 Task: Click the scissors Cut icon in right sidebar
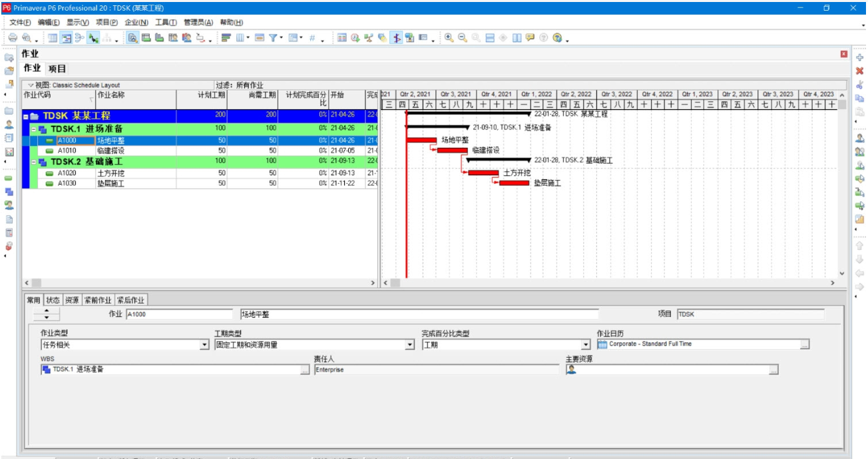859,85
